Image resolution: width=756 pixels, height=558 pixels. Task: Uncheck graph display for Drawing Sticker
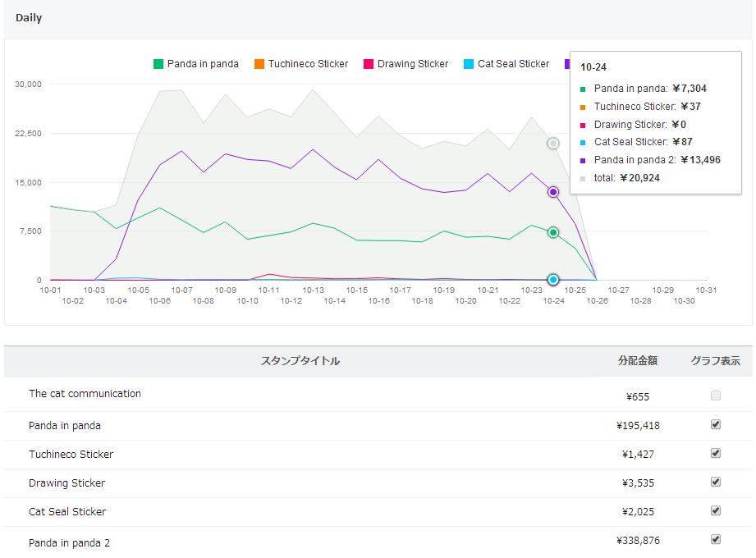716,482
